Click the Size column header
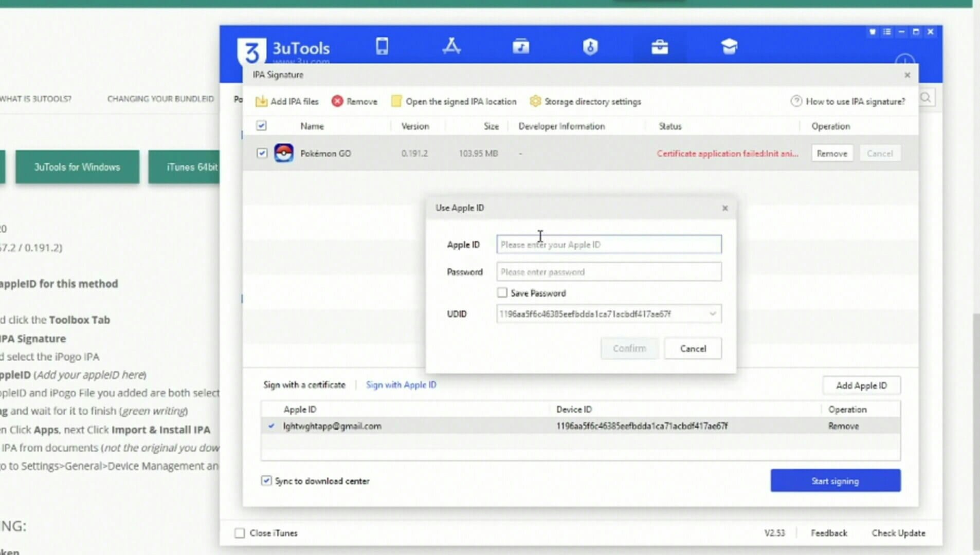980x555 pixels. 491,126
